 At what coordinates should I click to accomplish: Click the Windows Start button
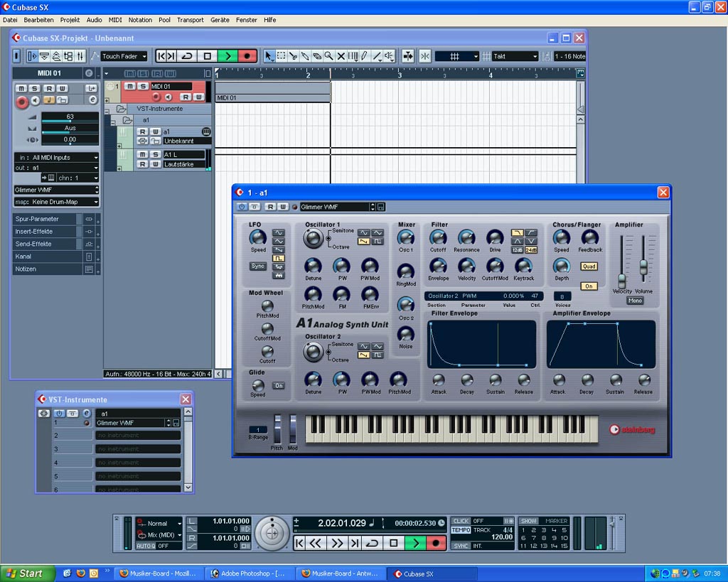[28, 573]
